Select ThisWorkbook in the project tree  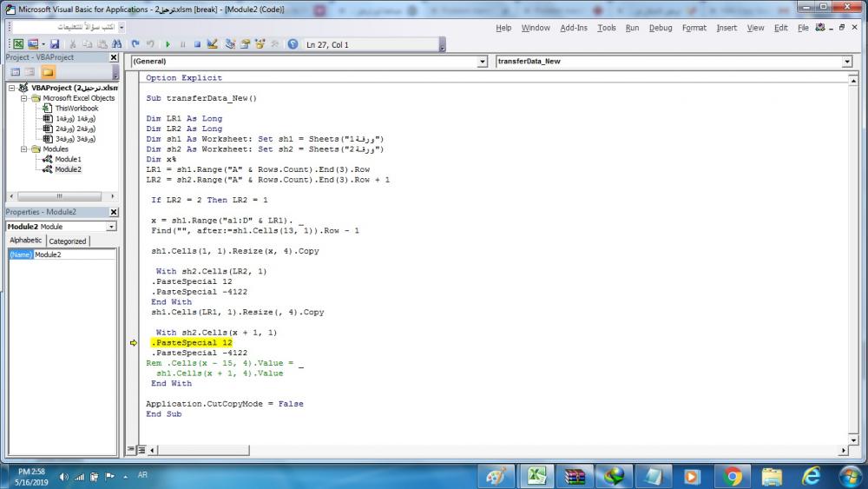(x=76, y=108)
